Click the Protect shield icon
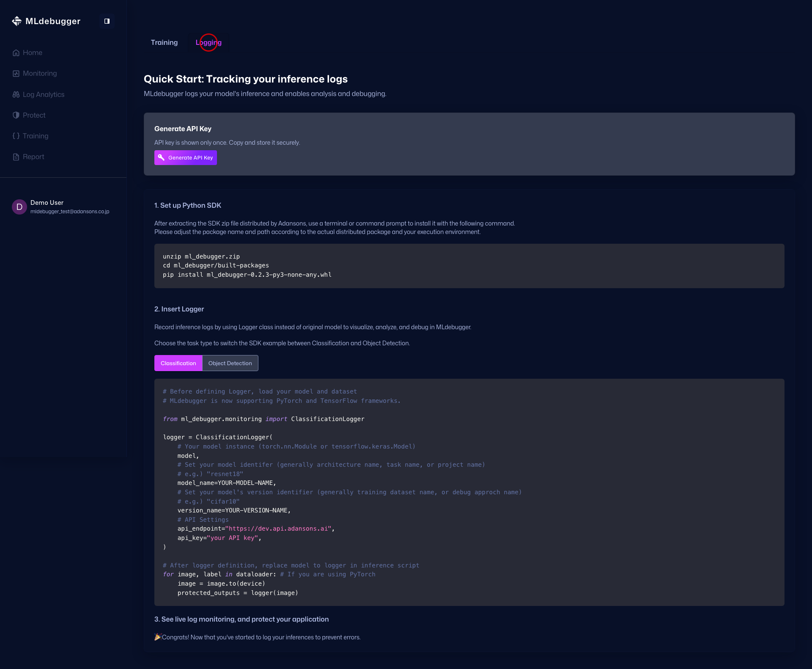The height and width of the screenshot is (669, 812). pyautogui.click(x=16, y=115)
